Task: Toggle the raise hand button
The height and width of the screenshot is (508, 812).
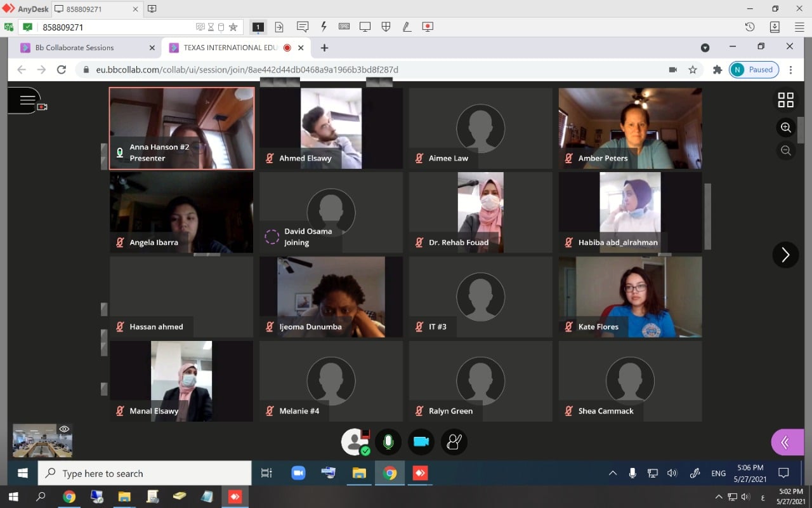Action: click(x=454, y=442)
